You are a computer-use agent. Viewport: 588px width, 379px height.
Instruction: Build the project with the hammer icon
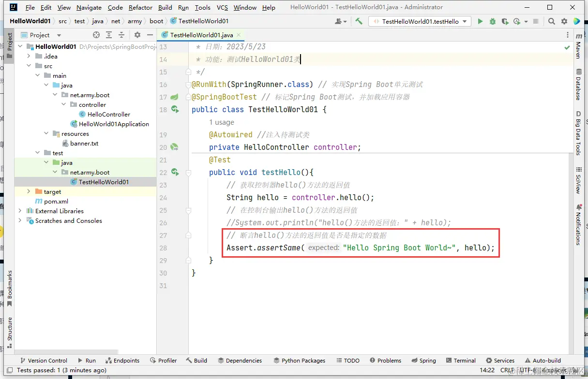[359, 21]
